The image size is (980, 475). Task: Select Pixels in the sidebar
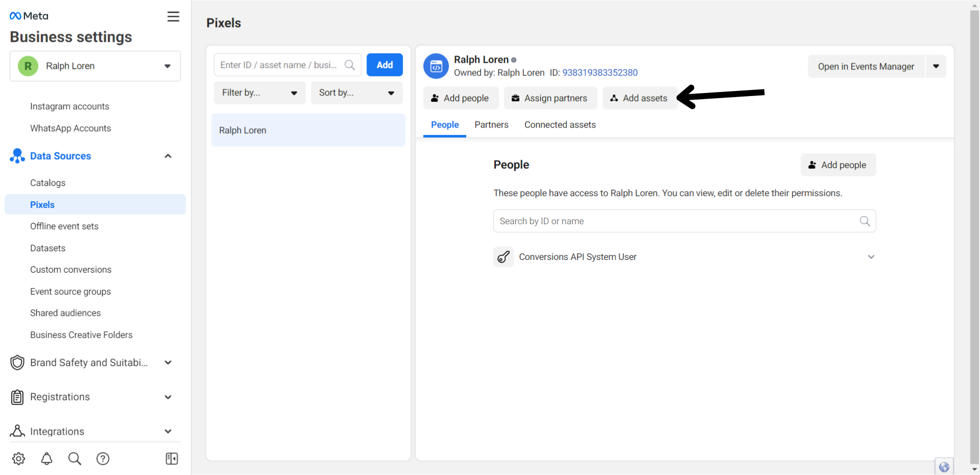tap(95, 204)
